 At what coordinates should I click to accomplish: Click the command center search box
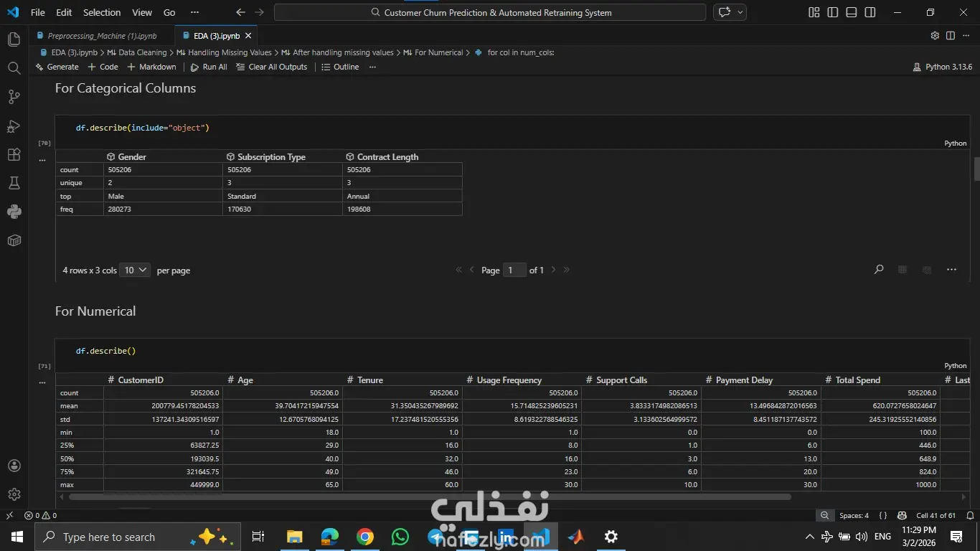click(490, 12)
